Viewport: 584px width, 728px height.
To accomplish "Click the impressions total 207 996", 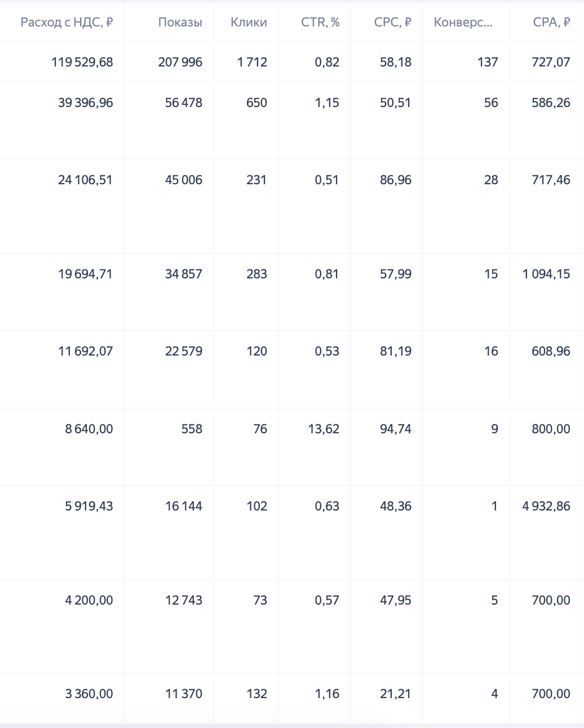I will pos(180,62).
